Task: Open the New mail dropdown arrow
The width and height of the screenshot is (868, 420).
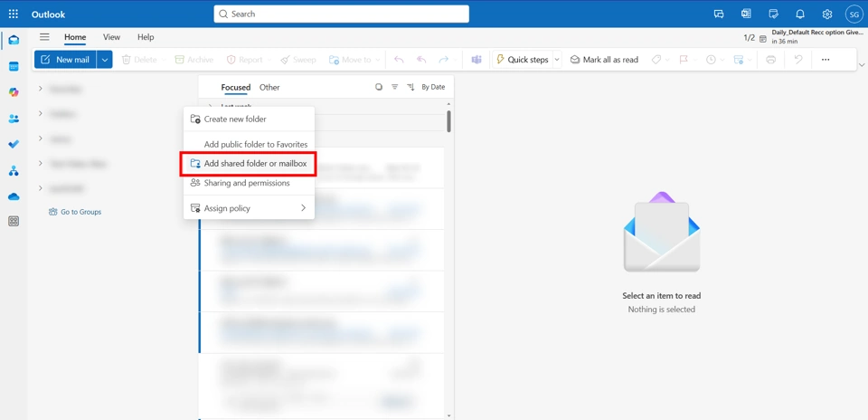Action: click(105, 59)
